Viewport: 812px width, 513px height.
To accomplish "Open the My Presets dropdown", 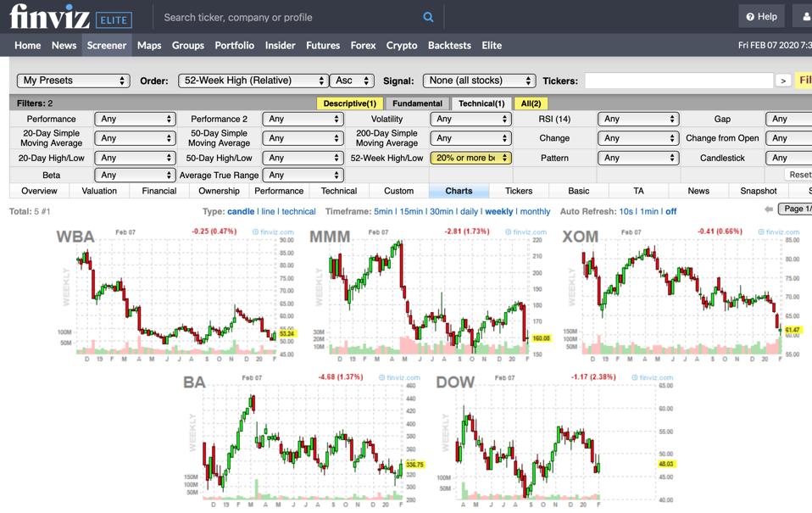I will click(73, 81).
